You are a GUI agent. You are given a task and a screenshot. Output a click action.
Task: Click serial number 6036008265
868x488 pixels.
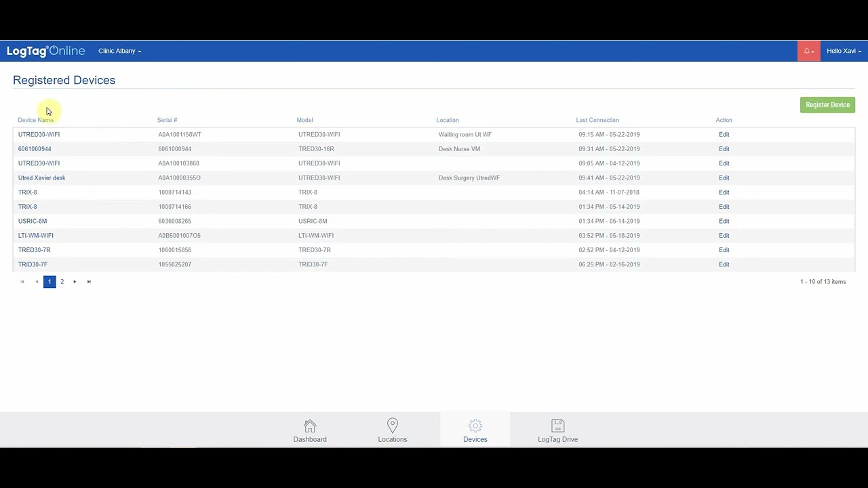pos(174,221)
